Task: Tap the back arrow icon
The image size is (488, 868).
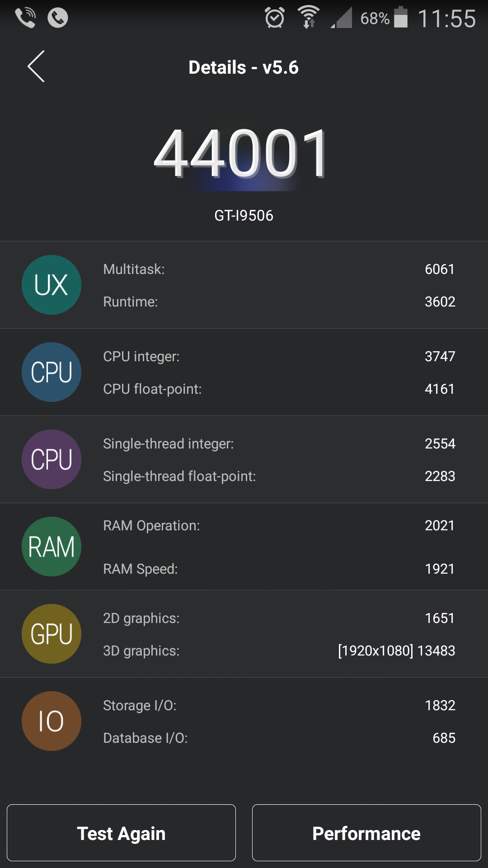Action: coord(36,66)
